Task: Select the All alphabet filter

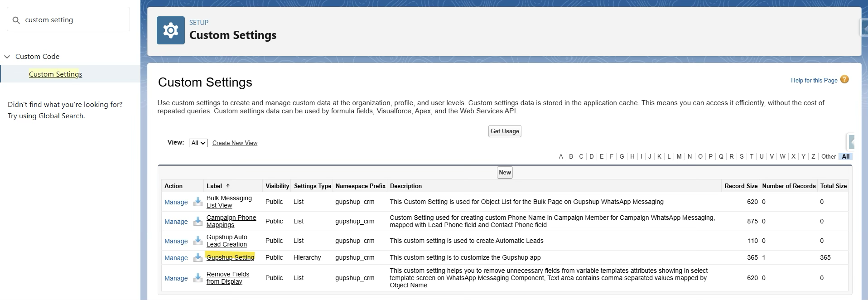Action: [846, 156]
